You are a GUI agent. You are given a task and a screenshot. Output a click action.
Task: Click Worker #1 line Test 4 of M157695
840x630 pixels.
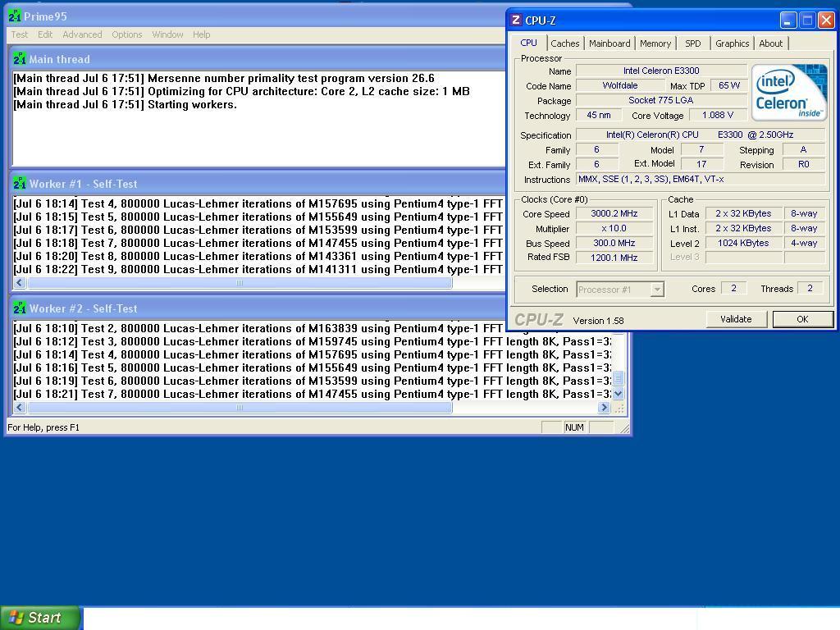tap(258, 204)
